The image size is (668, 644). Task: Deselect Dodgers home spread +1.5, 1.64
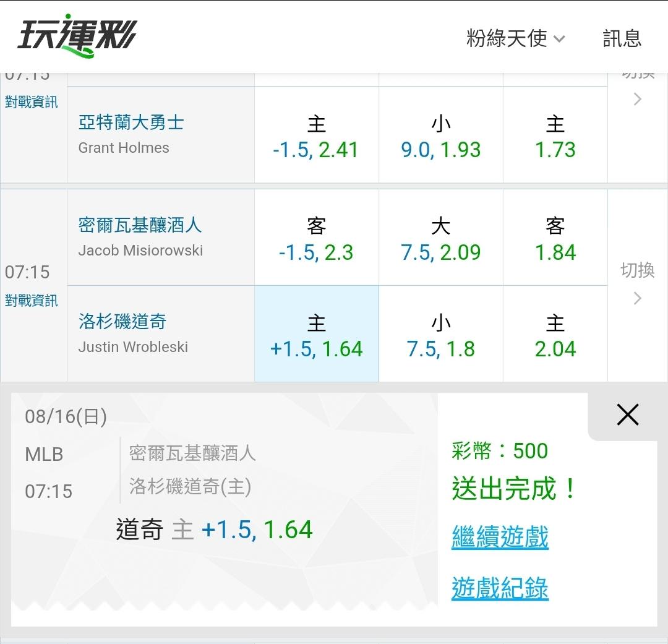pyautogui.click(x=316, y=333)
